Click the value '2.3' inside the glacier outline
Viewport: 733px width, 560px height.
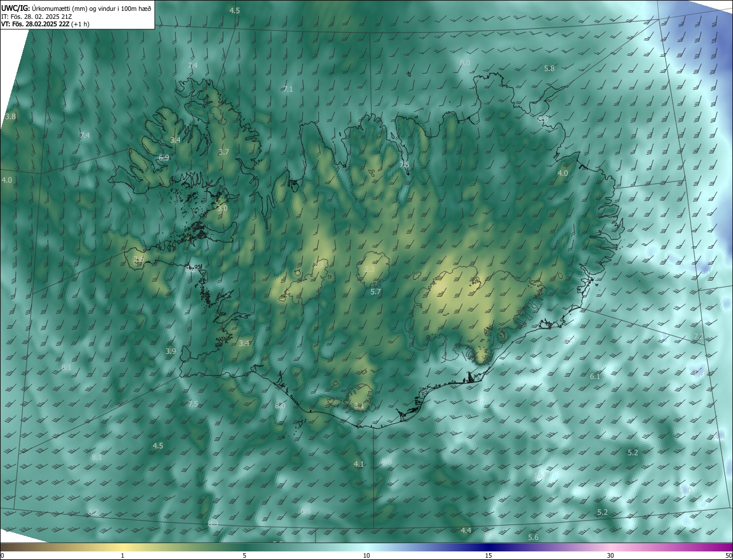[370, 270]
